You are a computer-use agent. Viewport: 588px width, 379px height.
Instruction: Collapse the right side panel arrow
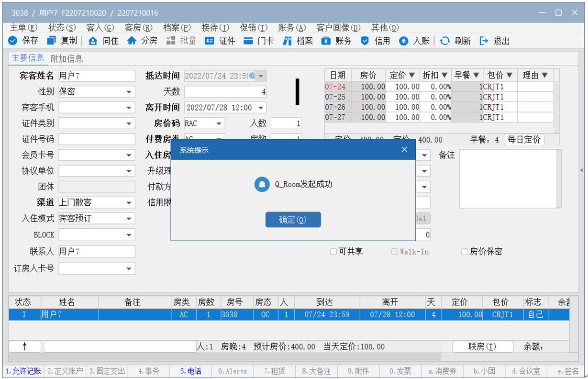tap(581, 170)
